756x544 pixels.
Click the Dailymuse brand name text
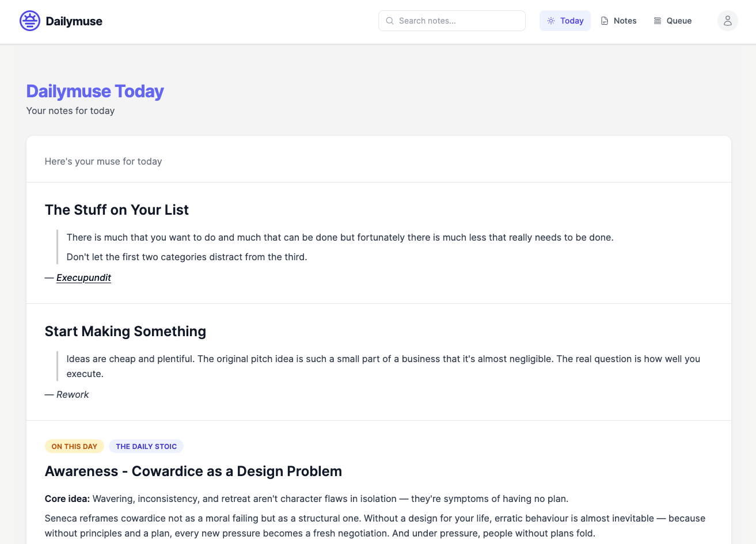[x=74, y=21]
